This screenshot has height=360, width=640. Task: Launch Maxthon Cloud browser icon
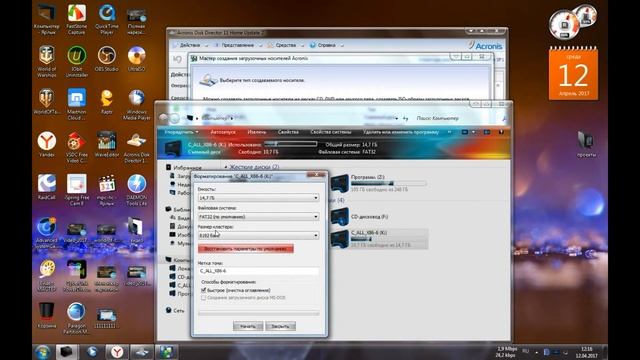pyautogui.click(x=77, y=104)
